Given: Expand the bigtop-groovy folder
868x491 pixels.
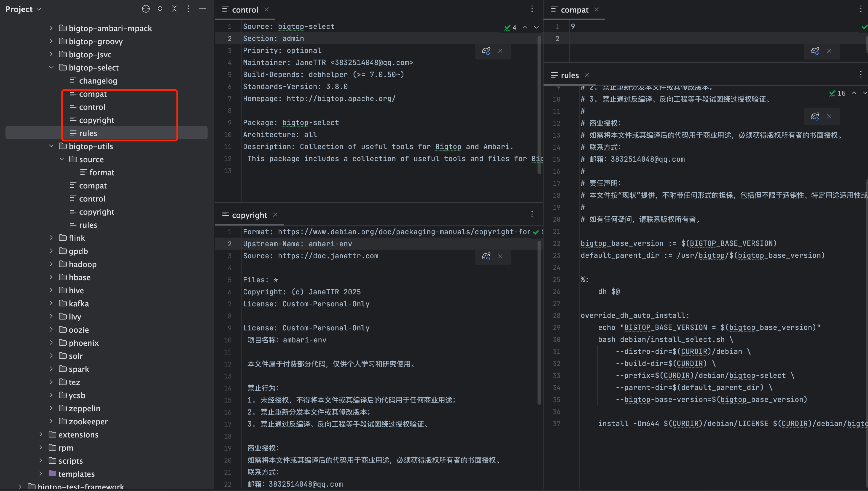Looking at the screenshot, I should point(51,41).
